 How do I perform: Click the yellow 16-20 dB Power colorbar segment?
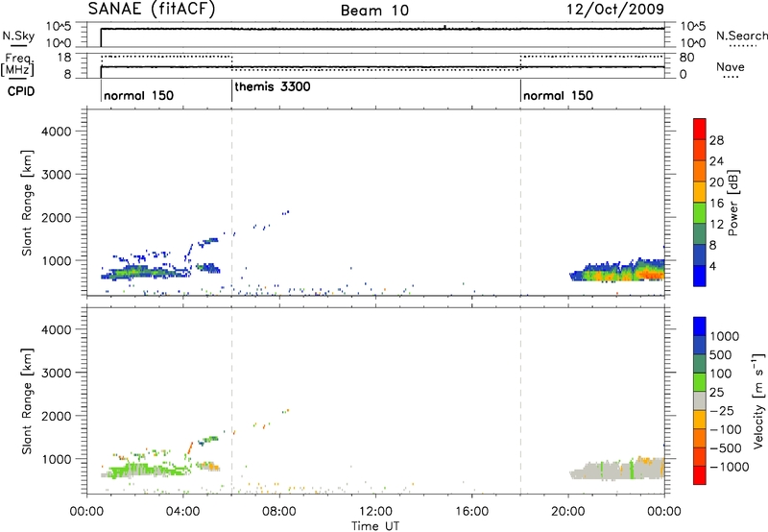700,191
